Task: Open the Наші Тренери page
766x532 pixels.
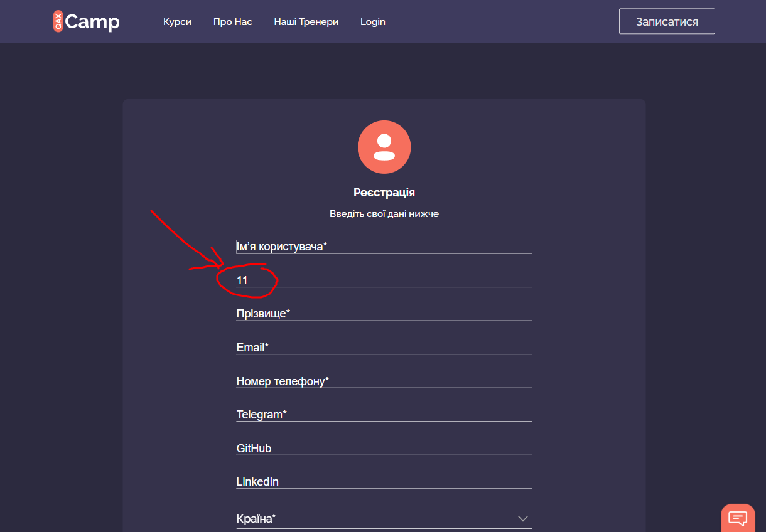Action: (306, 21)
